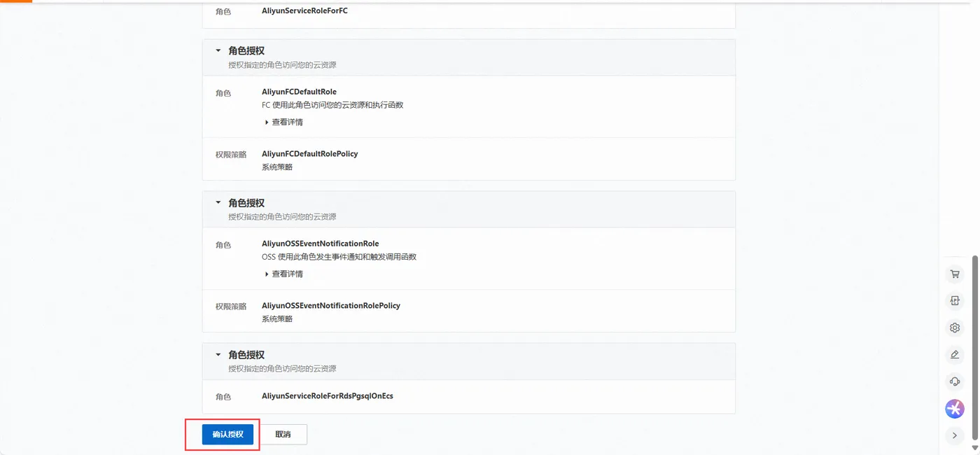Click the 取消 button
980x455 pixels.
click(283, 435)
